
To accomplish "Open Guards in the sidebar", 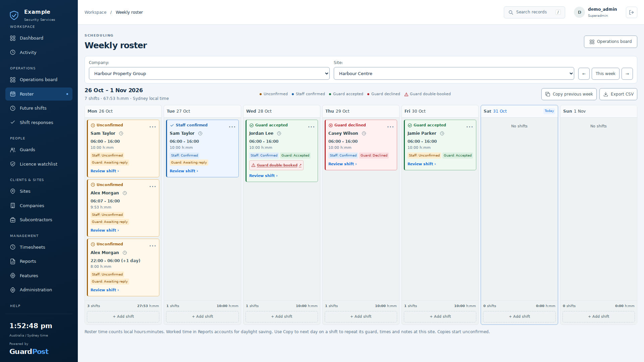I will 39,150.
